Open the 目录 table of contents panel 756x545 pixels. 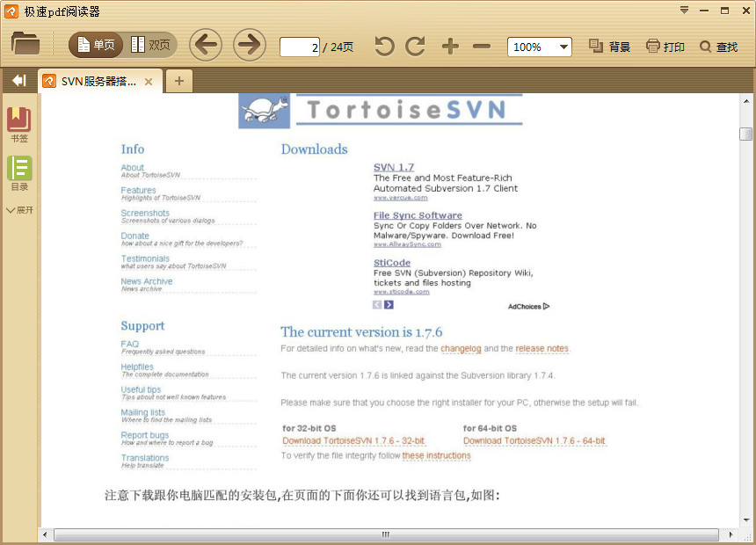point(19,173)
